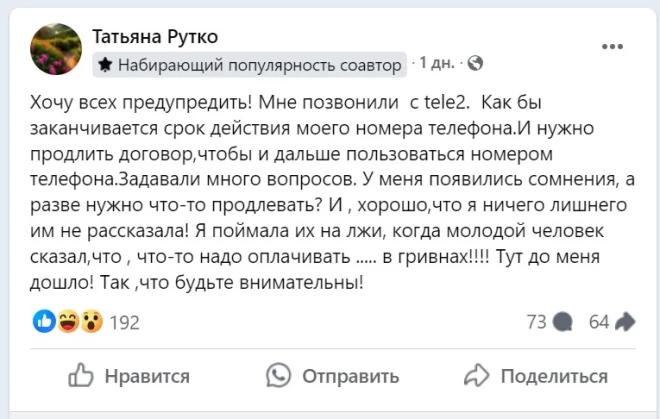
Task: Click Набирающий популярность соавтор badge text
Action: [260, 64]
